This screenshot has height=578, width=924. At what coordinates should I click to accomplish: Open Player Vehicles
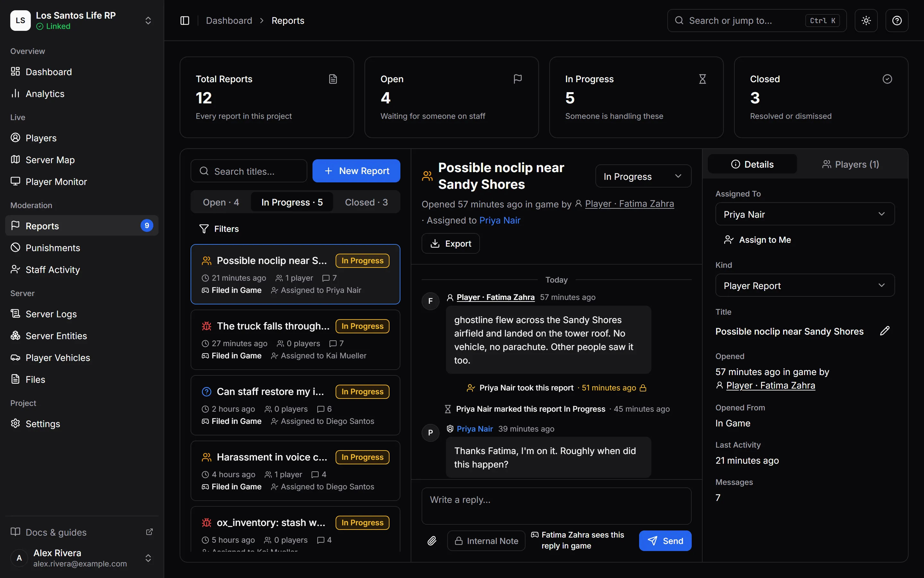pos(82,357)
